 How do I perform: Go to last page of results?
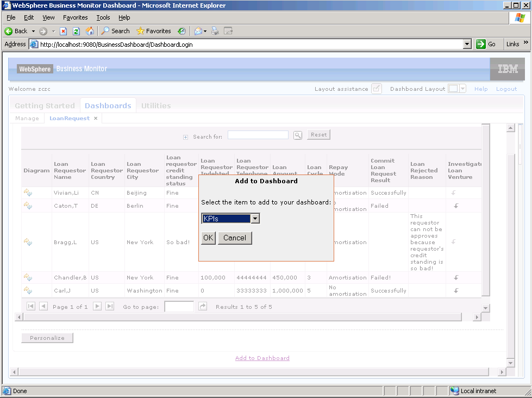(110, 306)
